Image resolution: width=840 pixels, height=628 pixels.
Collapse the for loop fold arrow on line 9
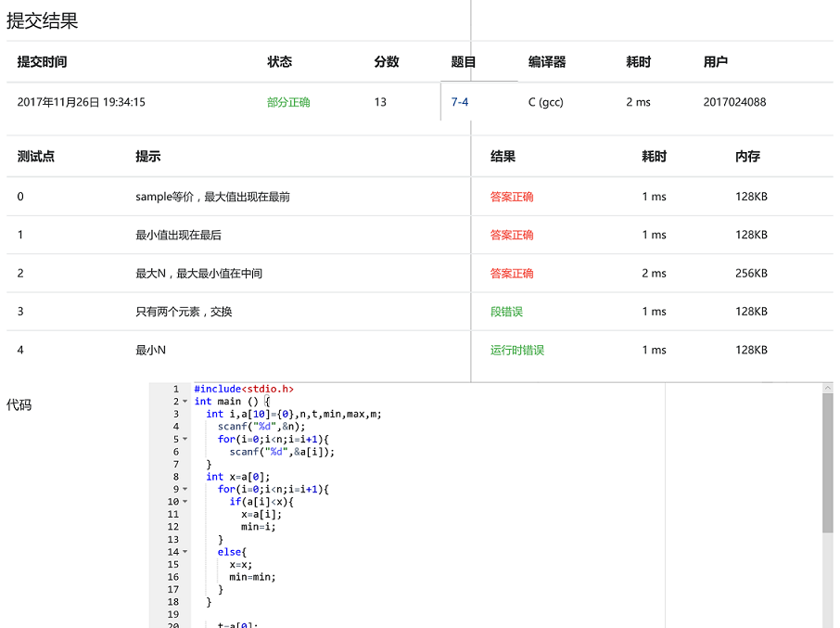click(x=185, y=489)
